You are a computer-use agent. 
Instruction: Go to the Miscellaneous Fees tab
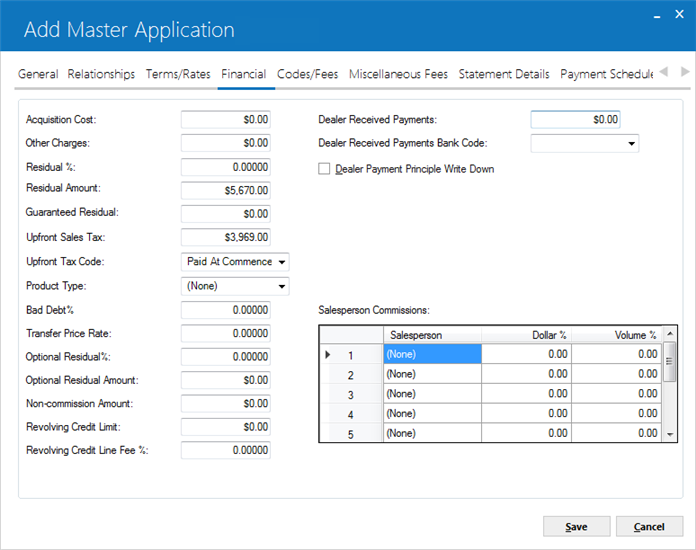[398, 74]
